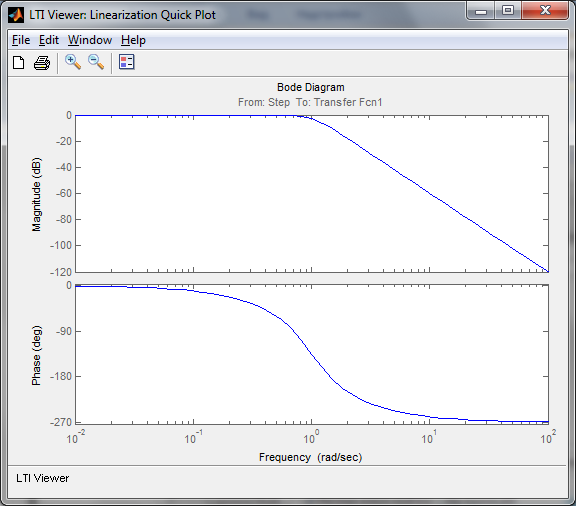
Task: Minimize the LTI Viewer window
Action: [x=481, y=11]
